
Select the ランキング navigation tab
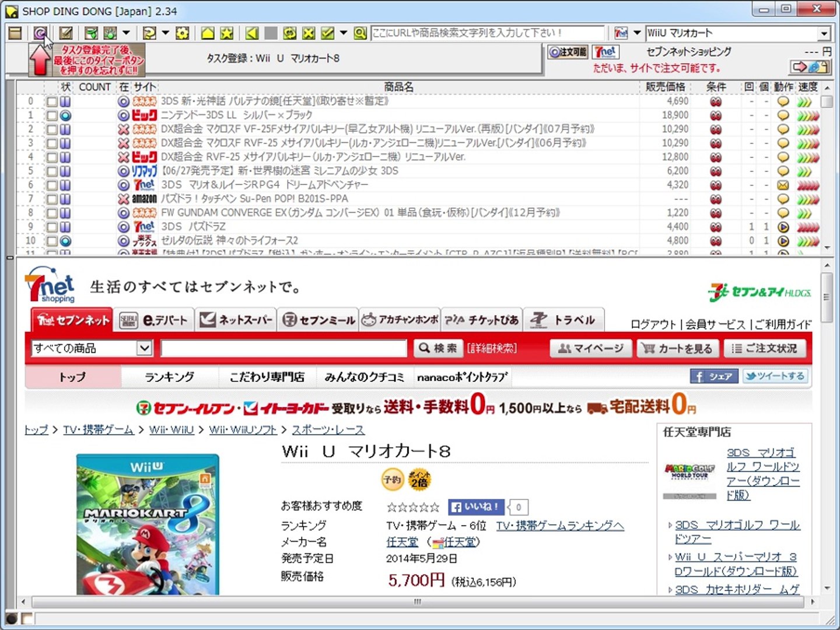click(170, 377)
